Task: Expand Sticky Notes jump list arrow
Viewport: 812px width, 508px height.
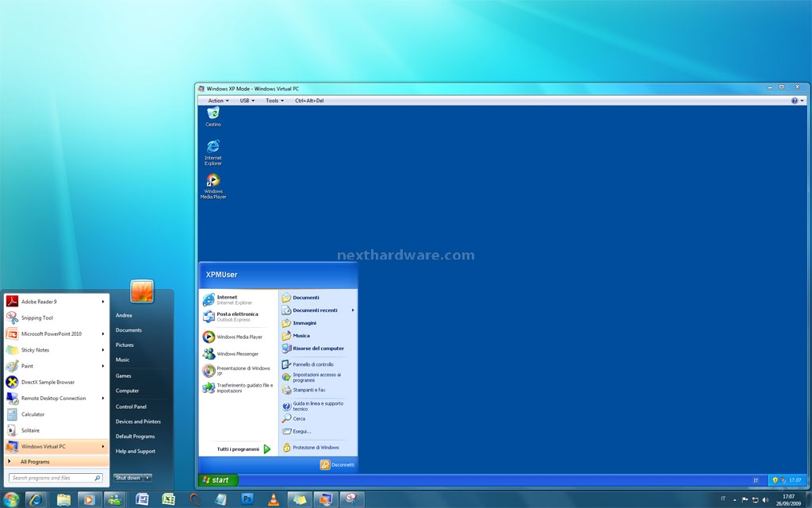Action: click(x=103, y=350)
